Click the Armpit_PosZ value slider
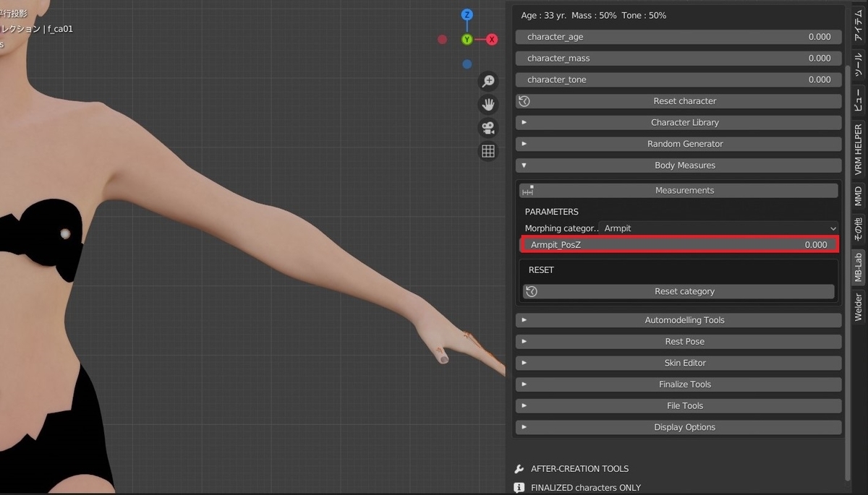Screen dimensions: 868x495 coord(678,245)
